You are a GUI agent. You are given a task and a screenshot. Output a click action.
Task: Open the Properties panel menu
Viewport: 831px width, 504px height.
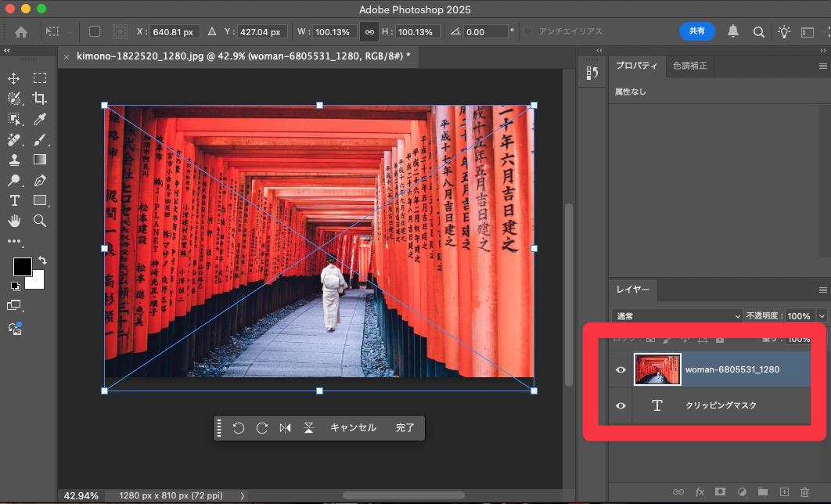tap(822, 67)
